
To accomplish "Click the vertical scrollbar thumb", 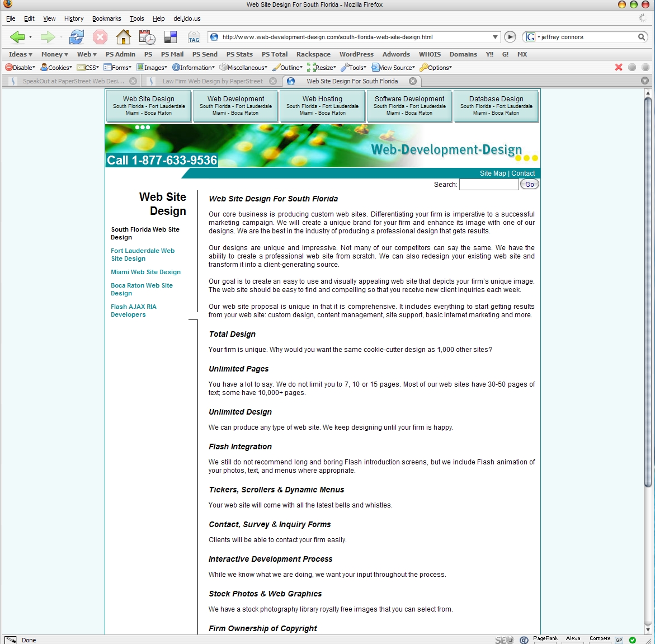I will tap(648, 293).
